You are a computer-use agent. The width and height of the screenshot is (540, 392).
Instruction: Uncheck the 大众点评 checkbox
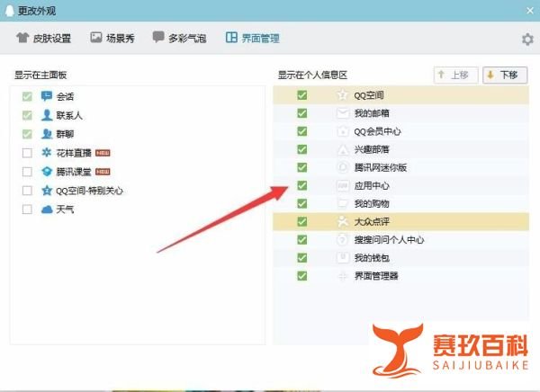(x=302, y=222)
